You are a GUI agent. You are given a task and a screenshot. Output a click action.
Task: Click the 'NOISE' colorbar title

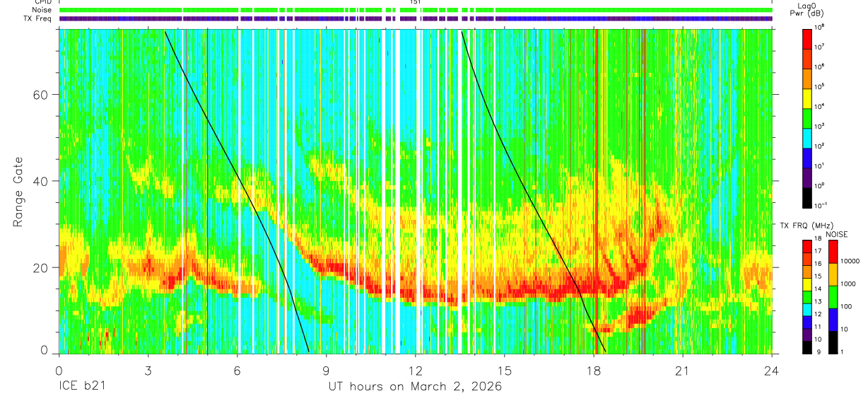coord(837,234)
